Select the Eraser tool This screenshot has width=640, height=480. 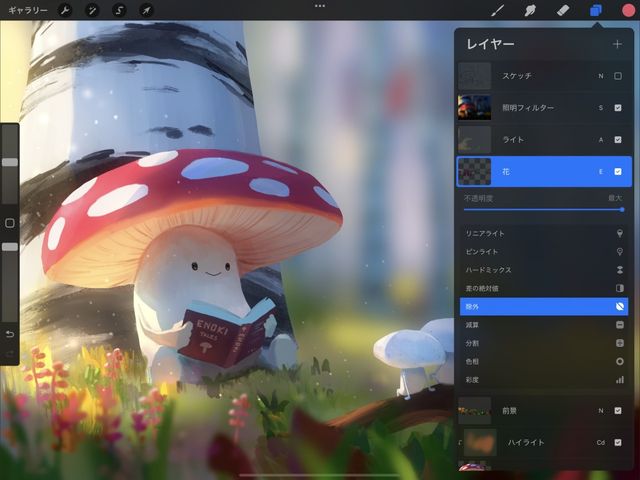(x=563, y=10)
